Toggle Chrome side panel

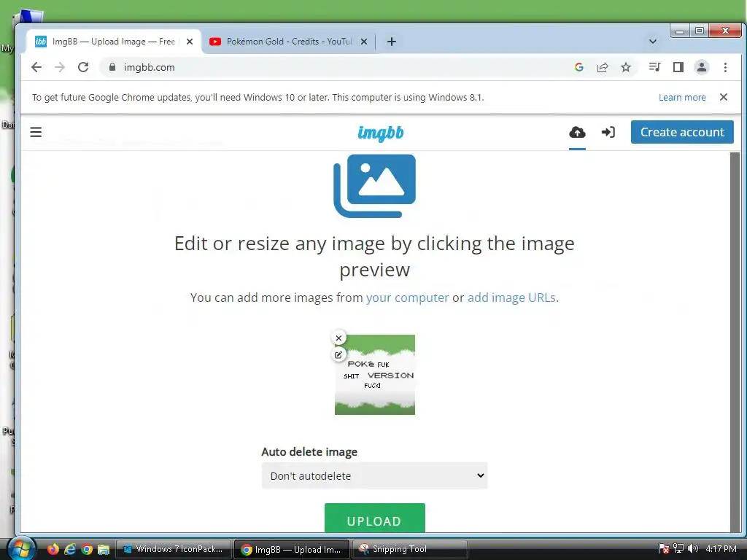point(678,67)
